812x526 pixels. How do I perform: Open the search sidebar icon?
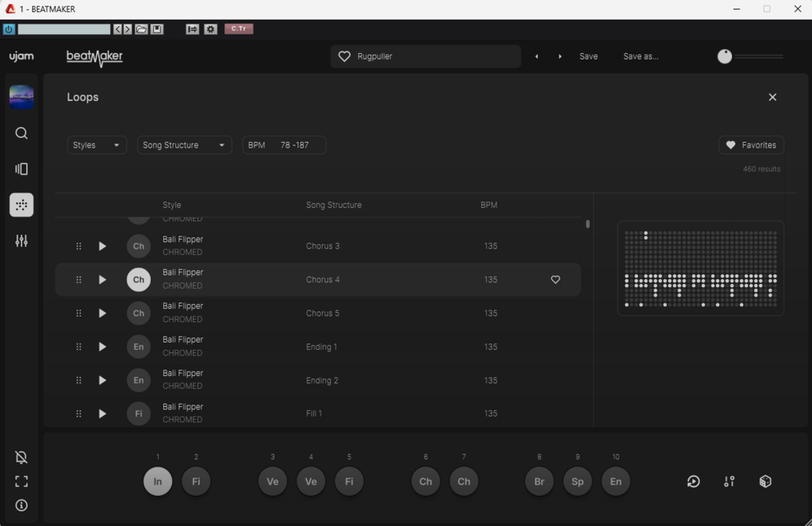[x=21, y=133]
